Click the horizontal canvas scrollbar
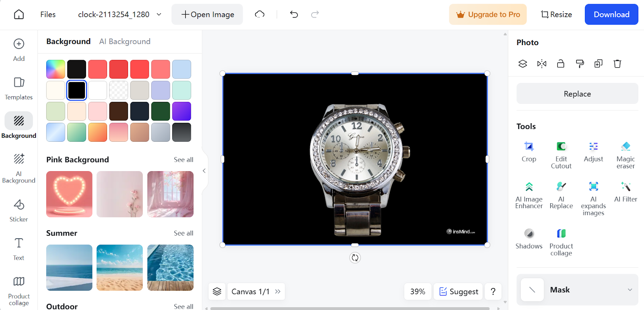The image size is (644, 310). coord(350,308)
